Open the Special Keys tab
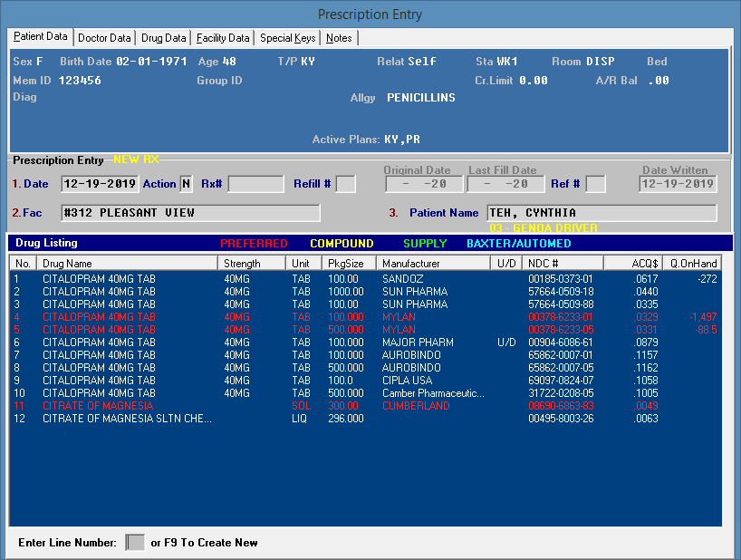This screenshot has width=741, height=560. tap(287, 38)
